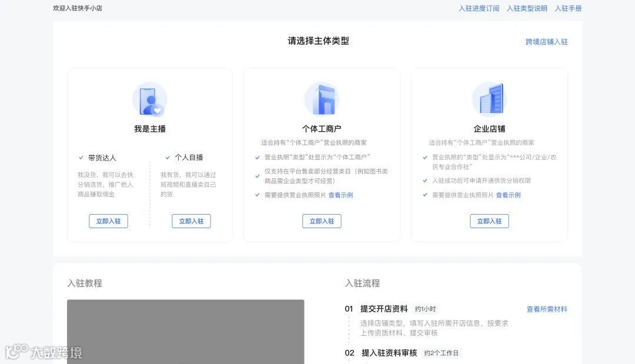
Task: Go to 跨境店铺入驻
Action: pyautogui.click(x=546, y=42)
